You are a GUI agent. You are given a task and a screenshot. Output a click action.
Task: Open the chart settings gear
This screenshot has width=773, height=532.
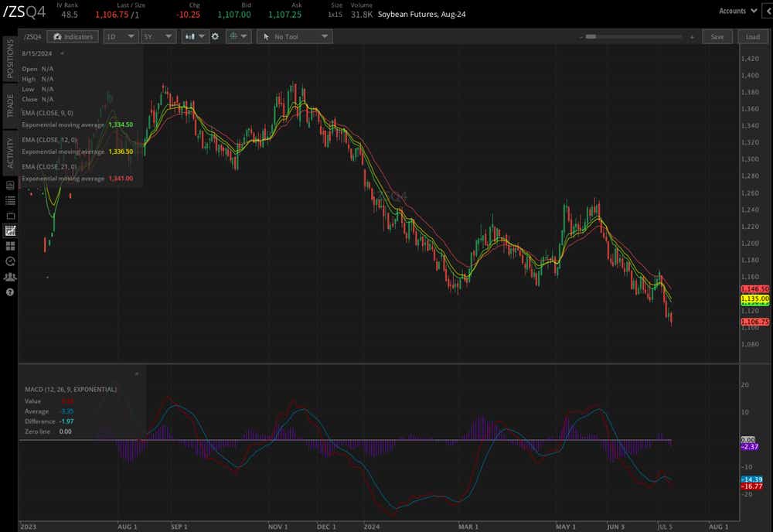[215, 36]
